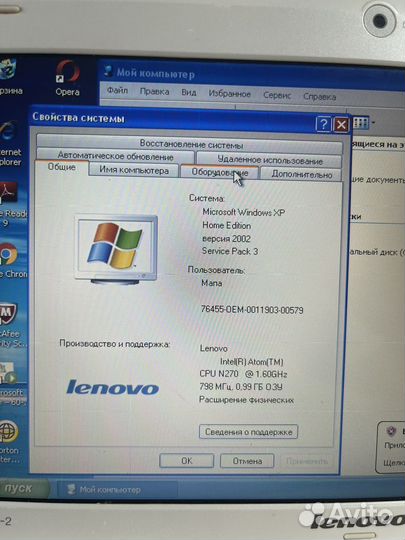
Task: Open the Norton desktop shortcut
Action: tap(10, 441)
